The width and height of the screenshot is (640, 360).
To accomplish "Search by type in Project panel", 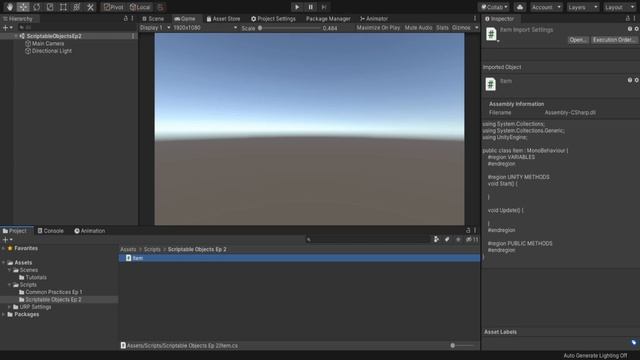I will 436,240.
